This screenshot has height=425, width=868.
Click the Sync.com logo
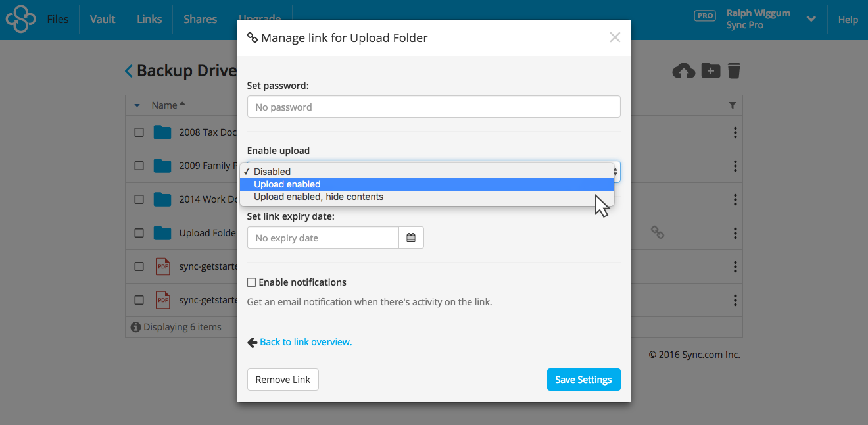(20, 19)
